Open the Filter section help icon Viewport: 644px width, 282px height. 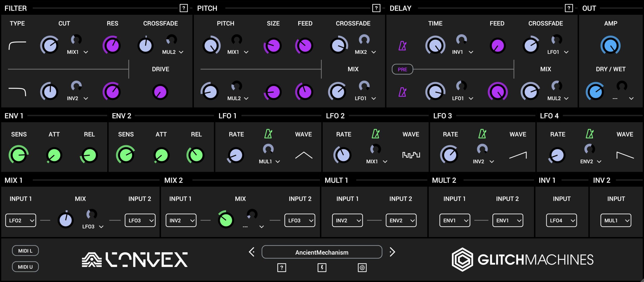click(184, 8)
